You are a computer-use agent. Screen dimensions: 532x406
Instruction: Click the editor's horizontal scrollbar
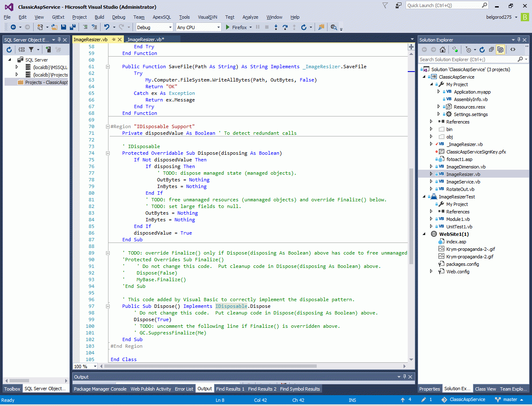click(x=208, y=366)
